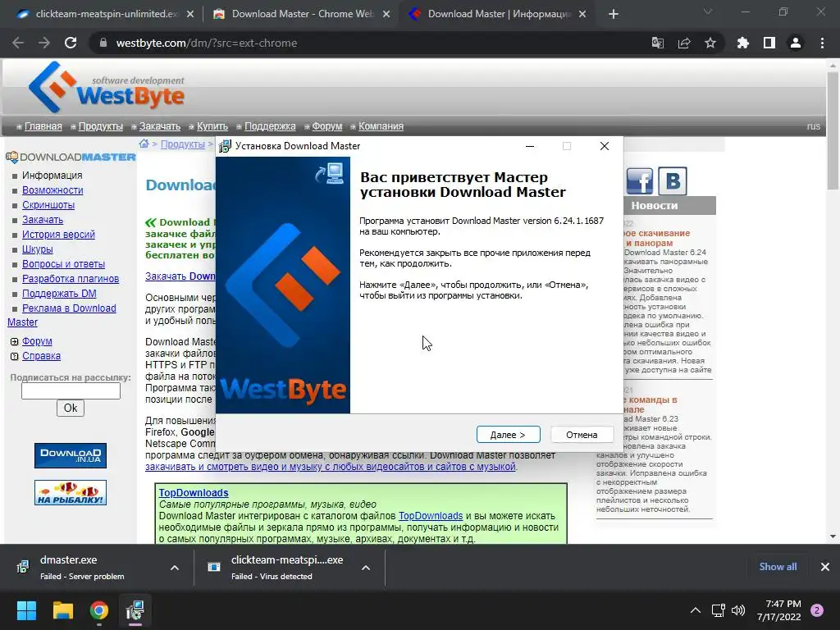Open the Поддержать DM sidebar link
This screenshot has height=630, width=840.
(59, 294)
